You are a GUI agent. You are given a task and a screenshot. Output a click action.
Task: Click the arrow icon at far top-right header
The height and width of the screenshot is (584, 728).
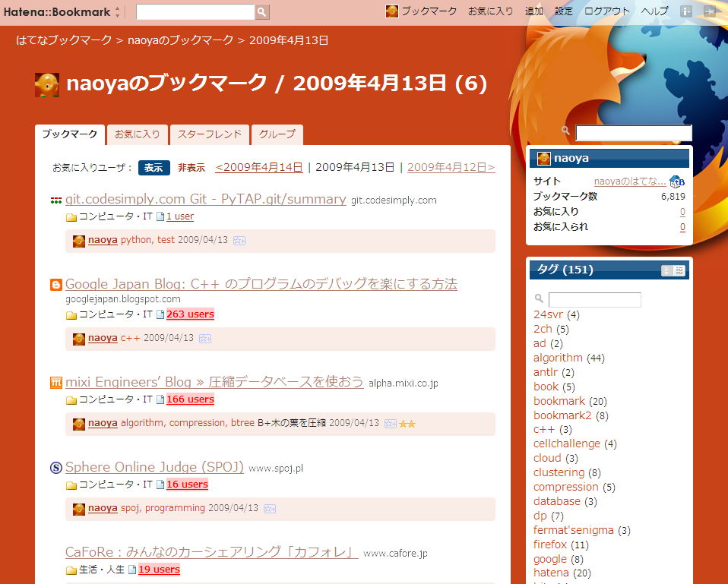point(710,11)
